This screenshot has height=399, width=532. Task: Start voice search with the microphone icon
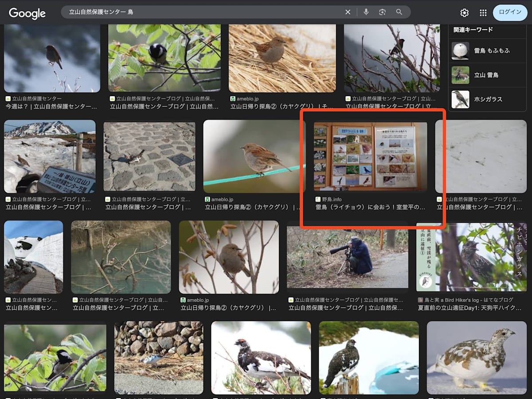[366, 12]
